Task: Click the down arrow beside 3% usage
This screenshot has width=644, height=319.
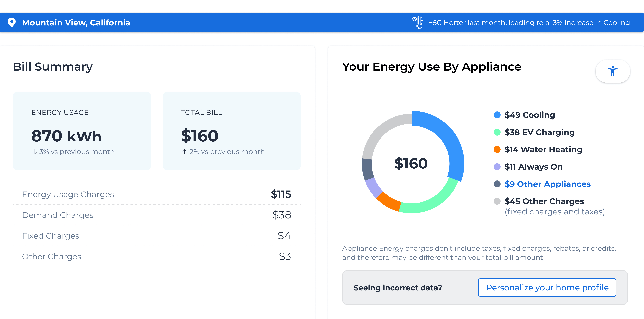Action: click(x=35, y=152)
